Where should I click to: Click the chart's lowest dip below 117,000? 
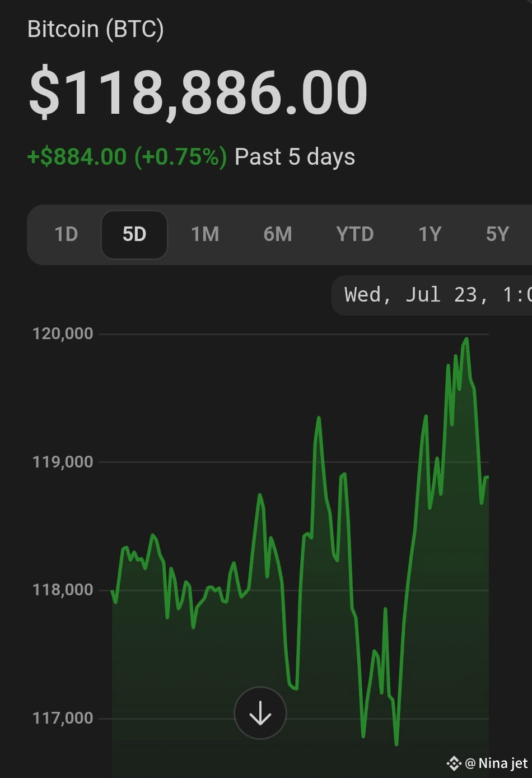pos(396,744)
